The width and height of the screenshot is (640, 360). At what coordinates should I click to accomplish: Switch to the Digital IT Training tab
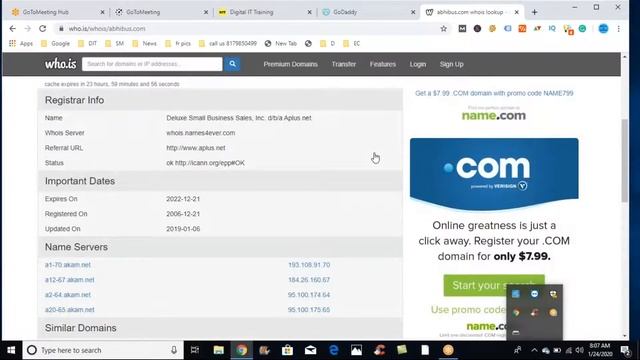[x=265, y=12]
